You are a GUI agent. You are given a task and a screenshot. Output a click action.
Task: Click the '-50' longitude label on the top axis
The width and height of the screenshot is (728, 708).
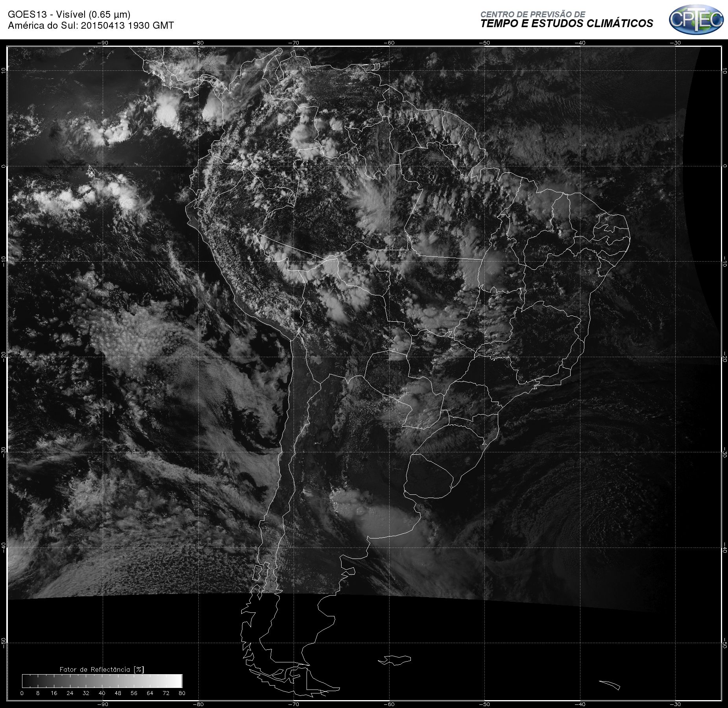(x=485, y=43)
